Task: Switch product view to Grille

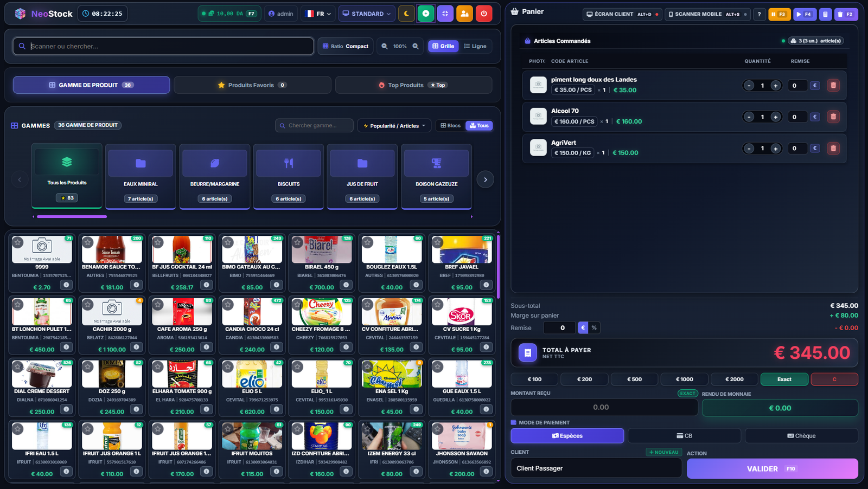Action: (443, 46)
